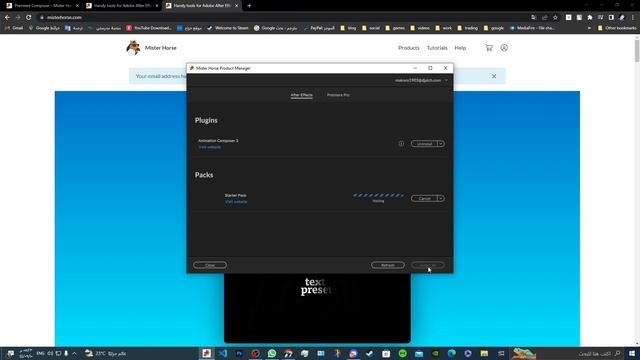Screen dimensions: 640x360
Task: Open Tutorials menu on Mister Horse site
Action: pos(437,48)
